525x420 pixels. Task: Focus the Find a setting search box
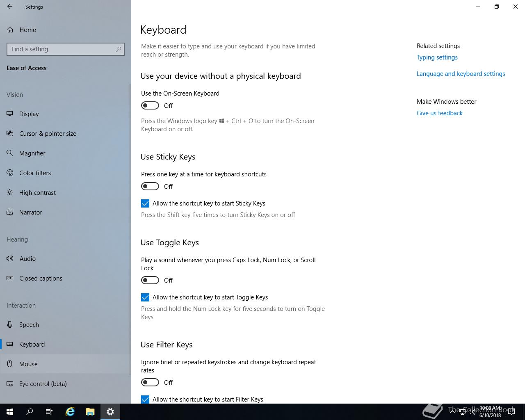pos(66,49)
